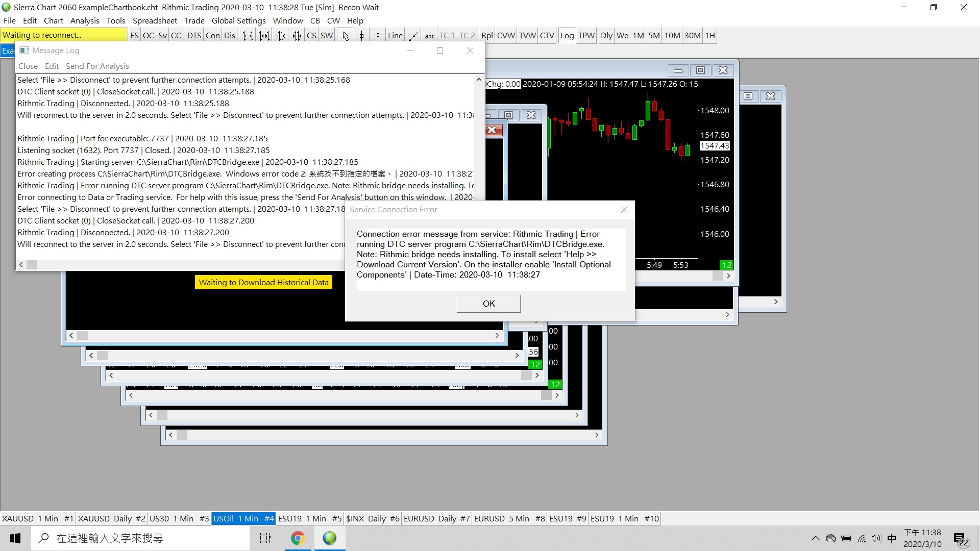Open Windows Task View icon
Viewport: 980px width, 551px height.
pyautogui.click(x=265, y=538)
